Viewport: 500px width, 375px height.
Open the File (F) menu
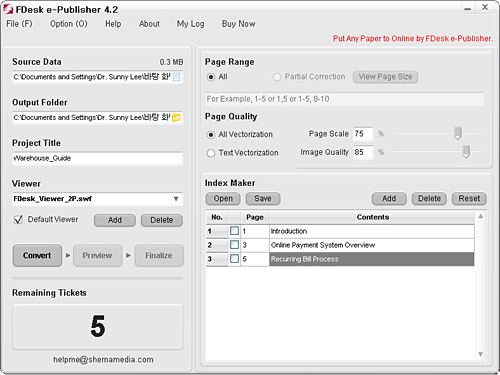click(x=19, y=24)
